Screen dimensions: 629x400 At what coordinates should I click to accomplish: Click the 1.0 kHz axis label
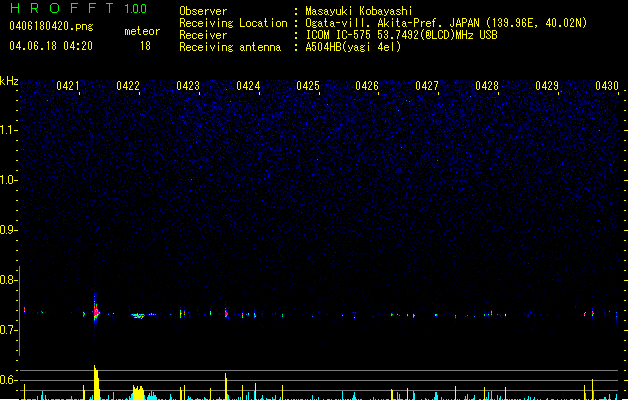click(x=8, y=180)
